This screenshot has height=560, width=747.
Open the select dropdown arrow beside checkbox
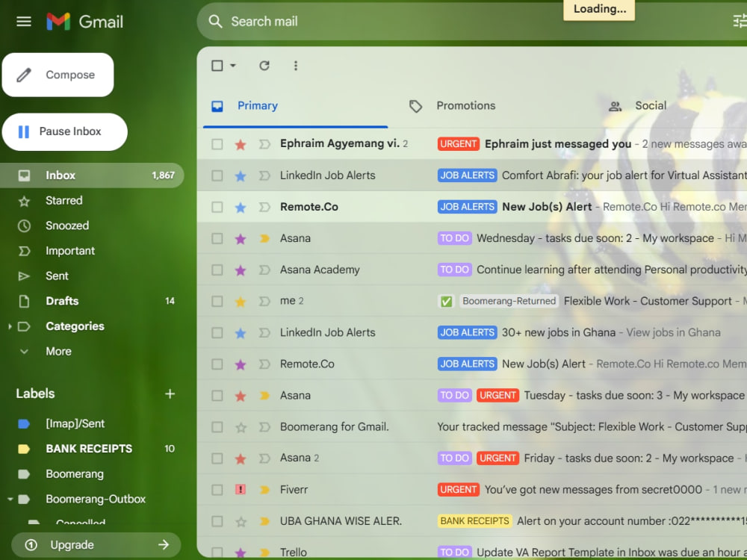(x=233, y=65)
